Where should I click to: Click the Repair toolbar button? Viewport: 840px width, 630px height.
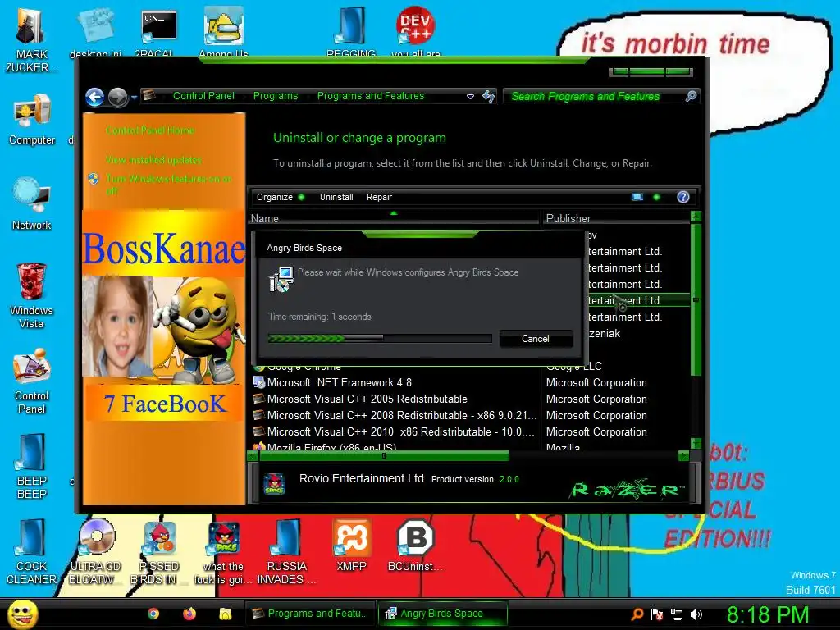(x=379, y=197)
